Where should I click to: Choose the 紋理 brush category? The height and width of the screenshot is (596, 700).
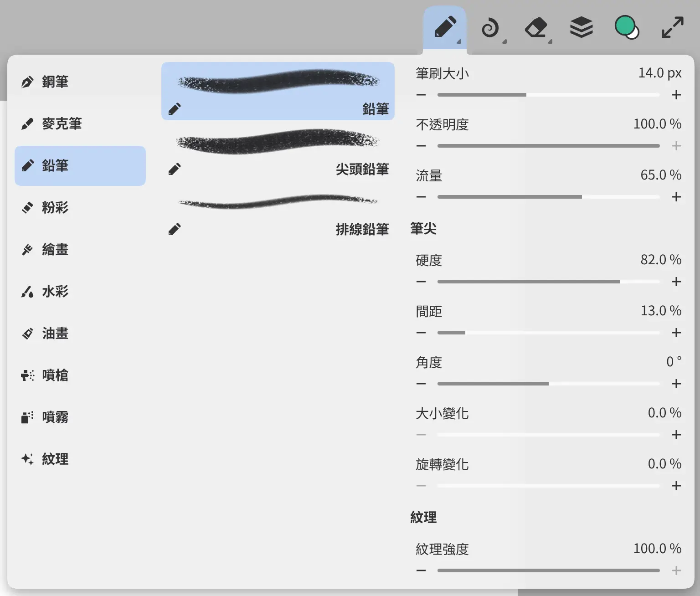tap(80, 459)
